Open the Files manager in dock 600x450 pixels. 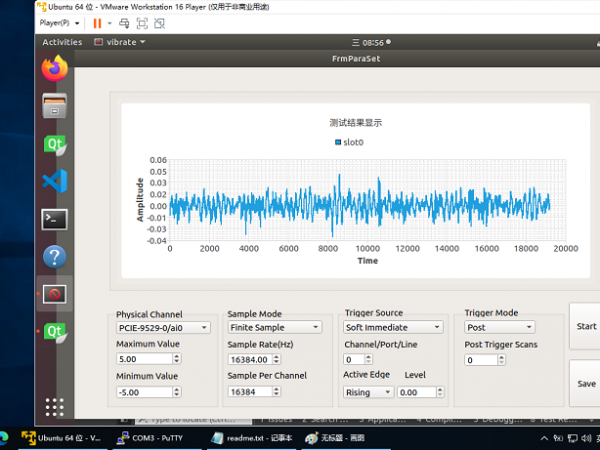[54, 106]
